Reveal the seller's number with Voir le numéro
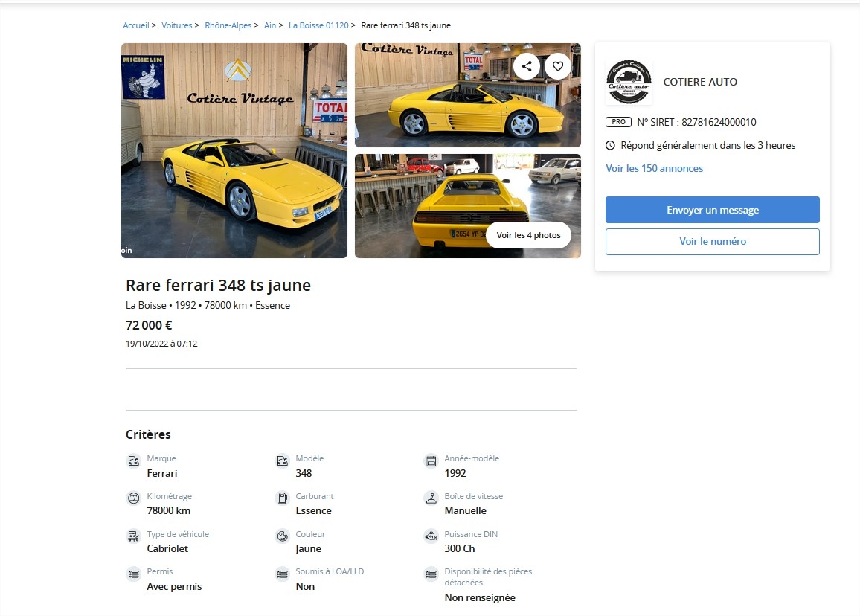Image resolution: width=860 pixels, height=616 pixels. 713,241
